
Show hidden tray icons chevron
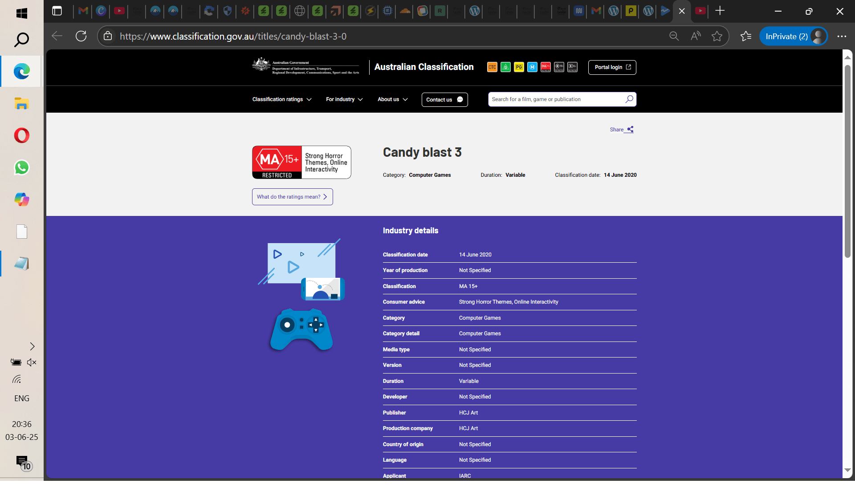pos(32,346)
